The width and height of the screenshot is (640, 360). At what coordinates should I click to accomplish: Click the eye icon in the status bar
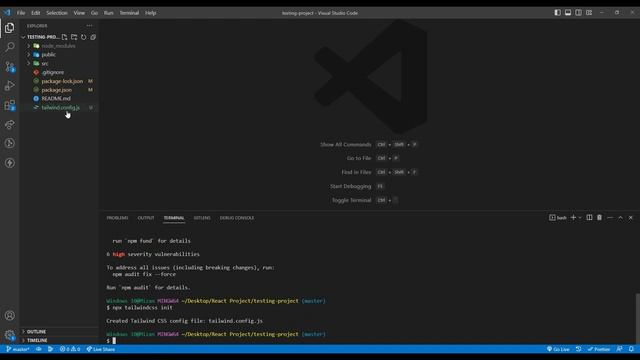[38, 349]
